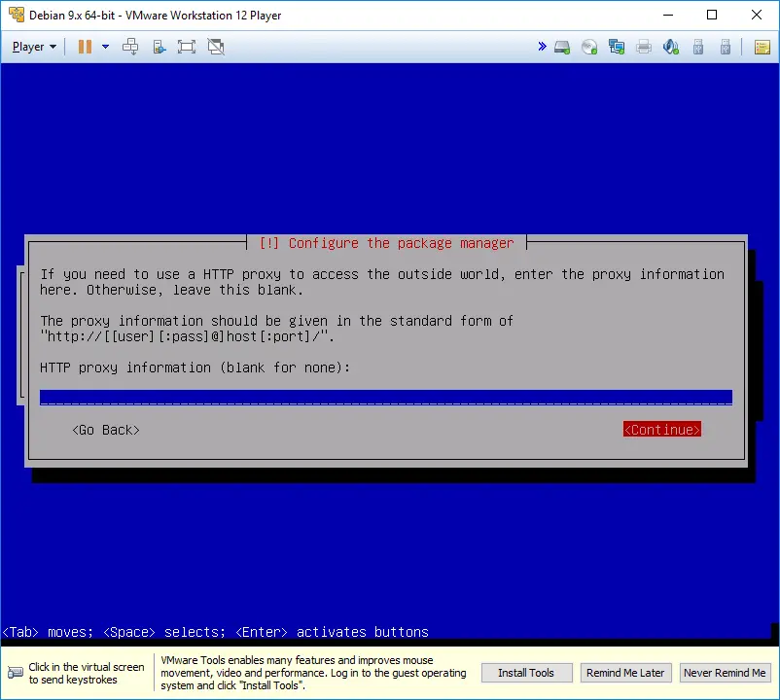Minimize the VMware Player window
The width and height of the screenshot is (780, 700).
click(x=668, y=15)
